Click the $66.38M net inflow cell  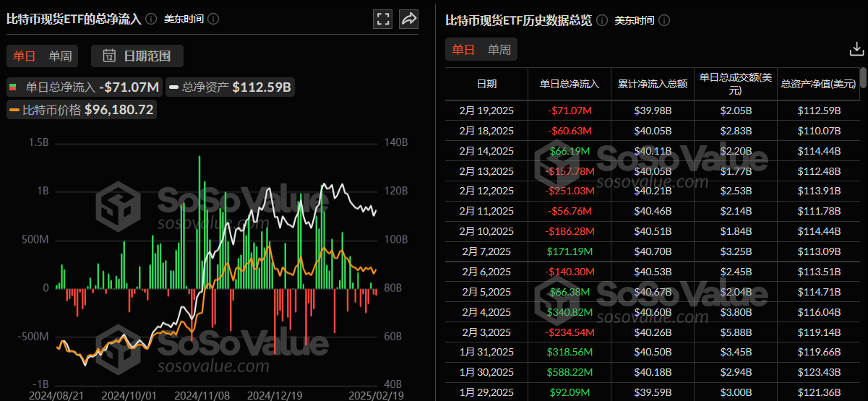pyautogui.click(x=570, y=292)
